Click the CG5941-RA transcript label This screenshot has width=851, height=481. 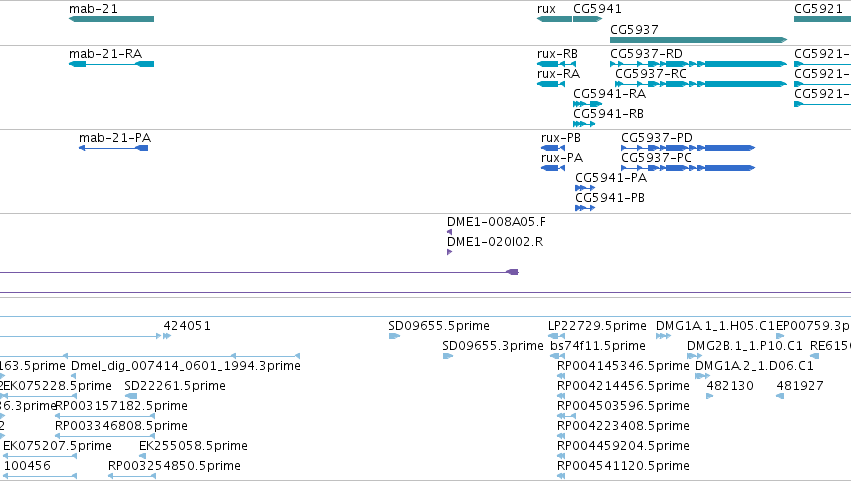[609, 94]
